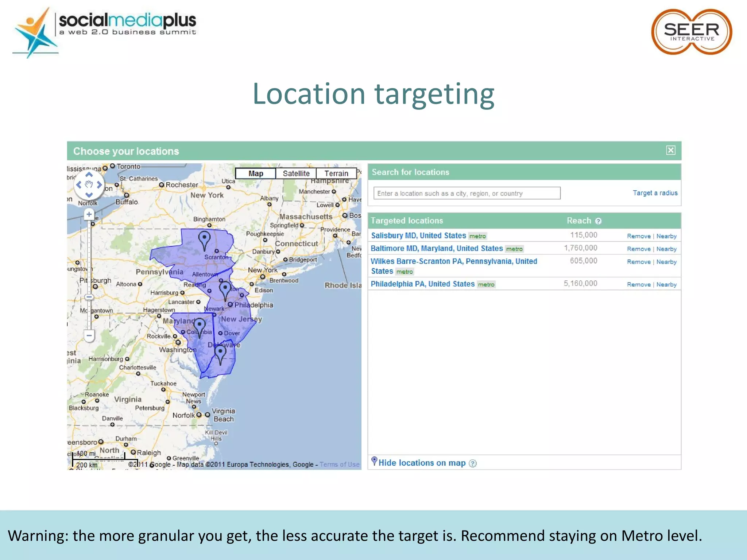Click the Raleigh city label on map
The width and height of the screenshot is (747, 560).
point(149,452)
